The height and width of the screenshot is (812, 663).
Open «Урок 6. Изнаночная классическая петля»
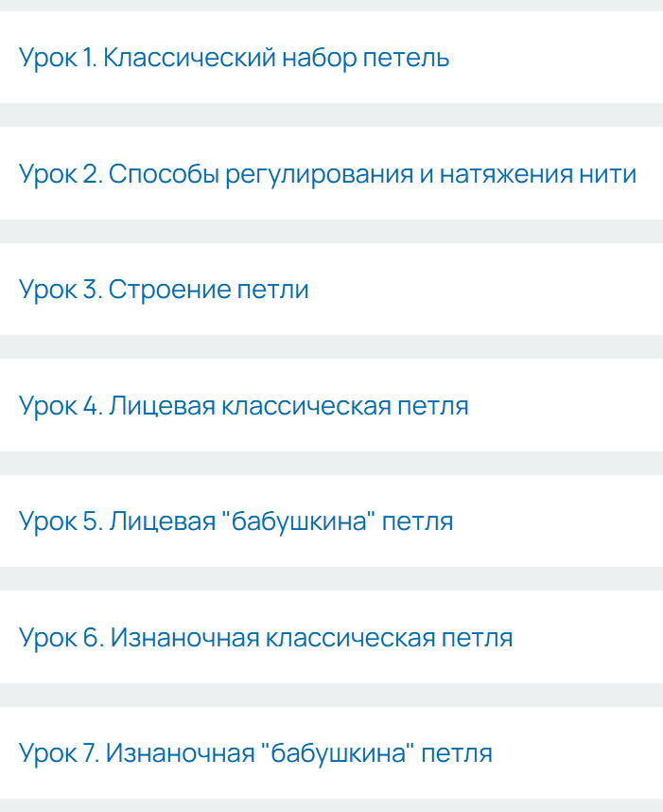pyautogui.click(x=266, y=638)
